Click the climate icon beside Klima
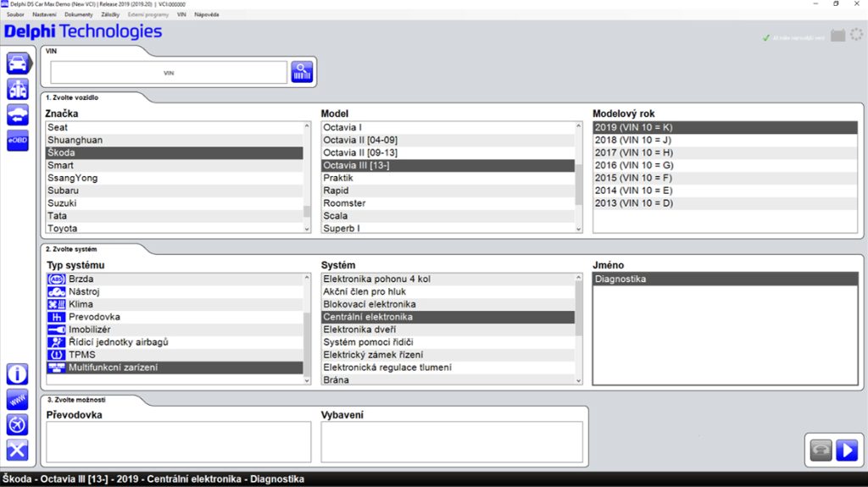This screenshot has width=868, height=487. 56,304
